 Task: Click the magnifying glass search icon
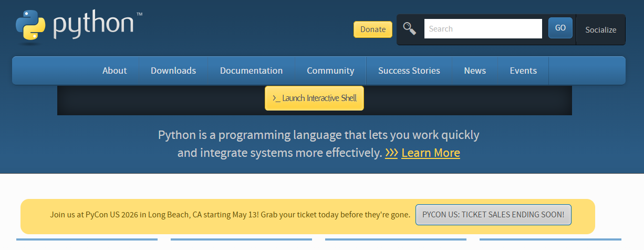(410, 29)
